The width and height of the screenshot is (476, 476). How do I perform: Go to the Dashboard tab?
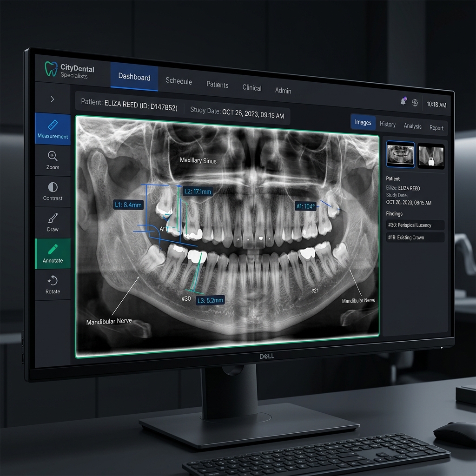(x=134, y=77)
